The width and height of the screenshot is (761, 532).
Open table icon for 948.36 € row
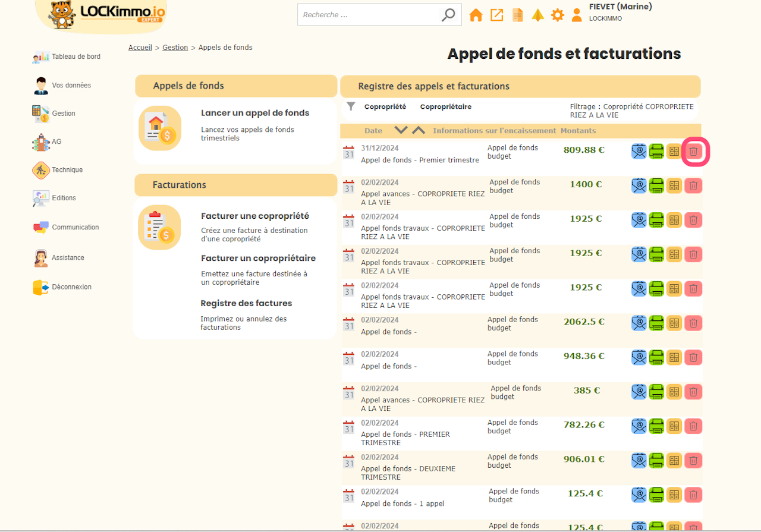(674, 358)
